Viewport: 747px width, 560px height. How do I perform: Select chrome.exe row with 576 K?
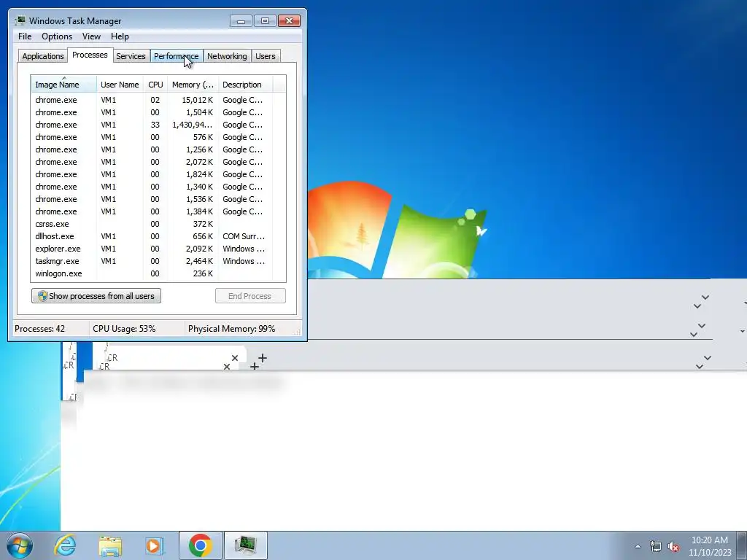point(152,137)
